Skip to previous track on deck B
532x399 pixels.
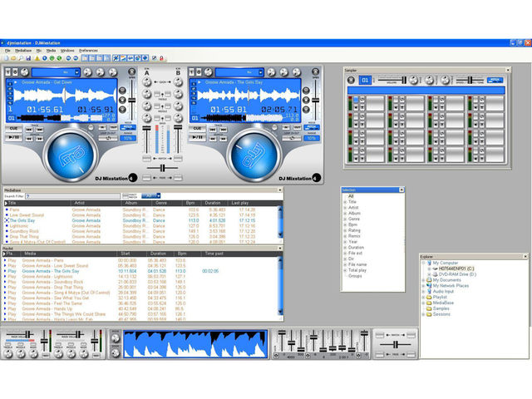tap(213, 130)
